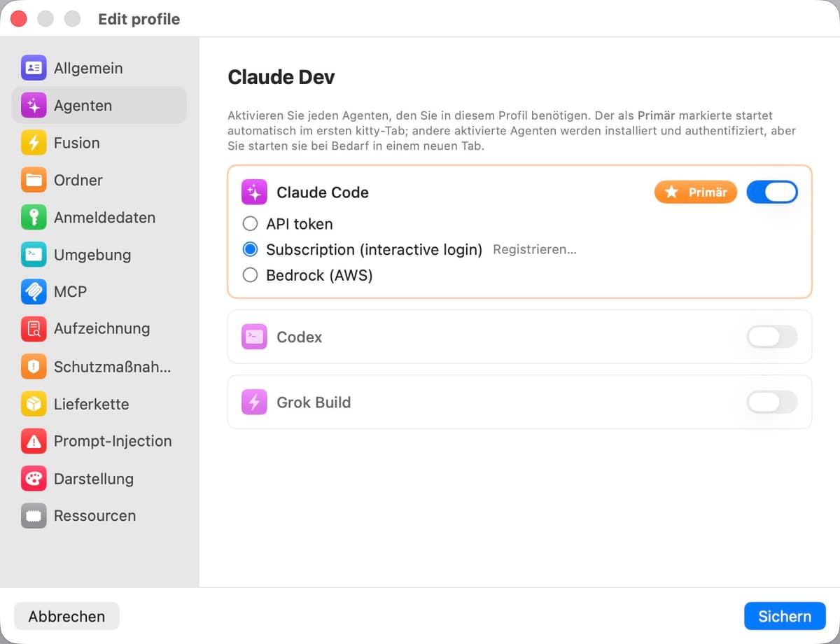Screen dimensions: 840x644
Task: Click the Ordner folder icon
Action: (34, 180)
